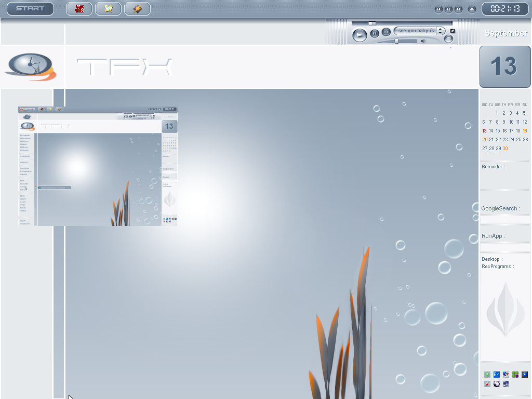Image resolution: width=532 pixels, height=399 pixels.
Task: Open the RecPrograms link in sidebar
Action: coord(498,267)
